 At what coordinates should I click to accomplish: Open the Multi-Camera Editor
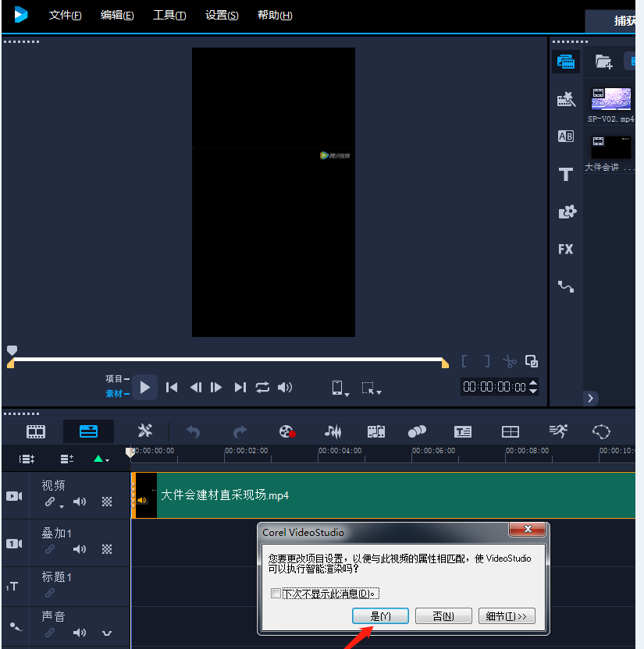pos(511,431)
